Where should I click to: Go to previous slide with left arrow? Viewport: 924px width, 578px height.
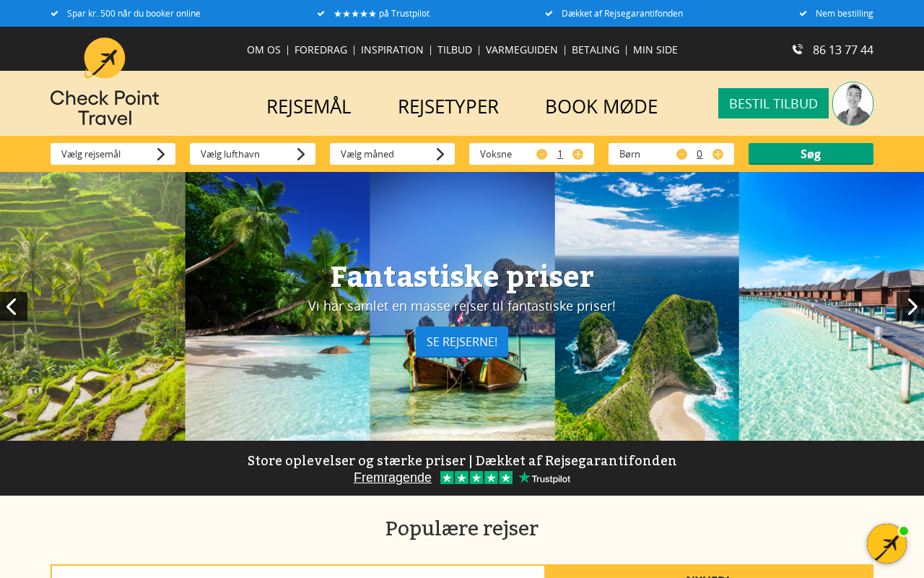(x=14, y=306)
